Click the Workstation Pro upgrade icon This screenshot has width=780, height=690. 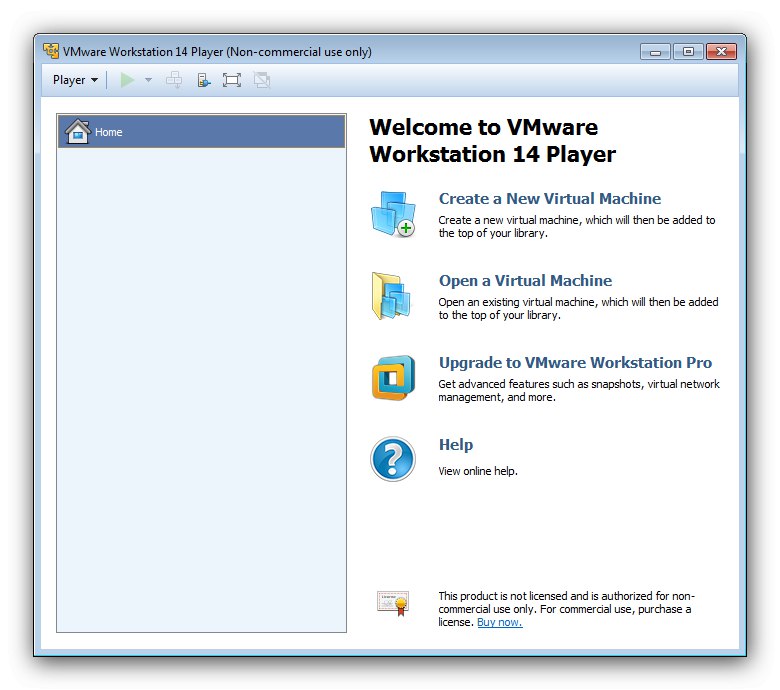pos(393,378)
